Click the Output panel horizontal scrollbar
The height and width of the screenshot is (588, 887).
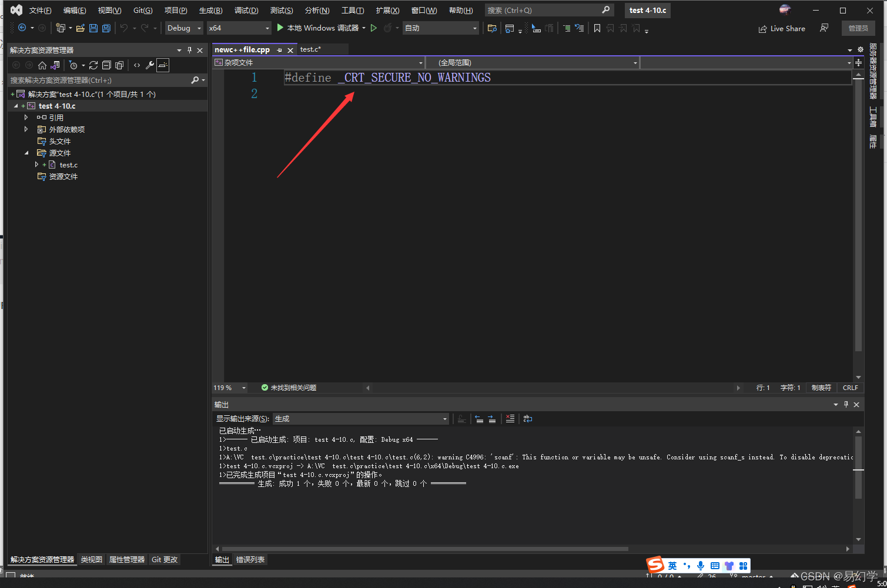pos(424,549)
